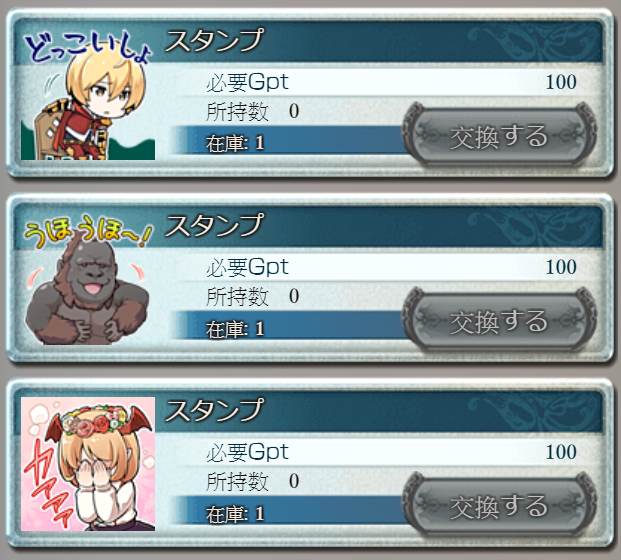Click the 必要Gpt 100 row of third stamp
Viewport: 621px width, 560px height.
tap(390, 452)
